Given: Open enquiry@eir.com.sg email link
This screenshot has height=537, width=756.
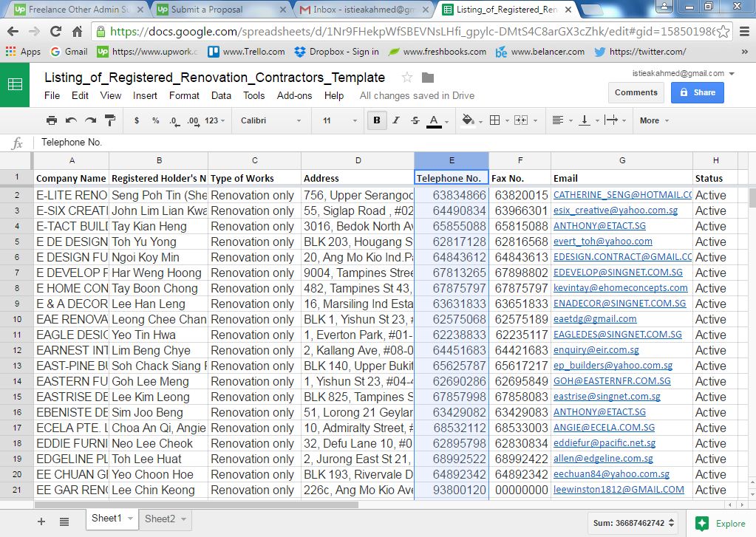Looking at the screenshot, I should coord(596,350).
